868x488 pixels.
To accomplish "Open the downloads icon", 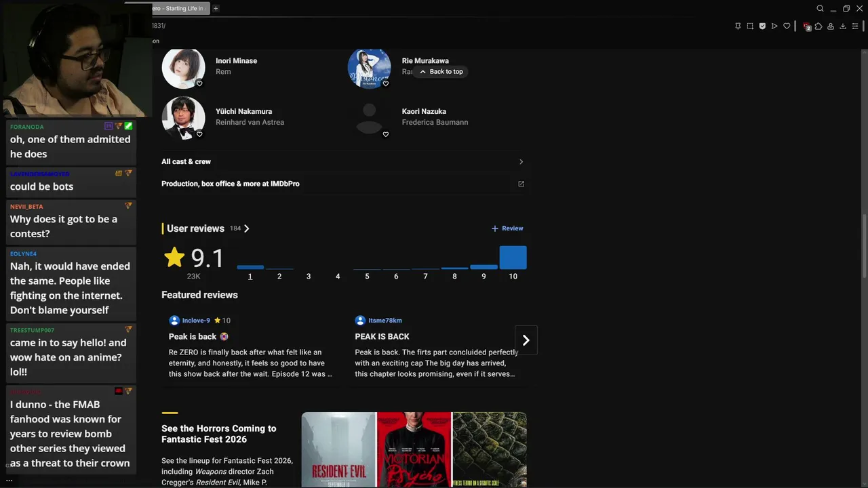I will tap(843, 26).
